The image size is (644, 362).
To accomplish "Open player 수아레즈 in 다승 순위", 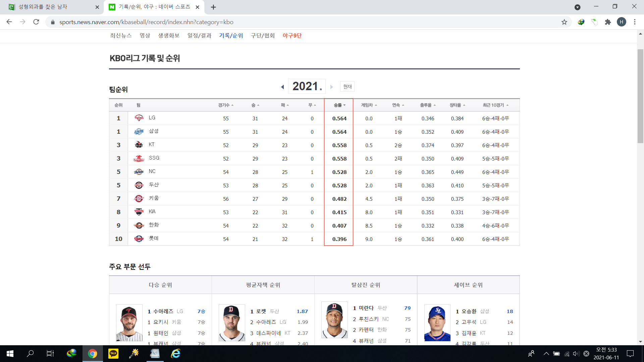I will tap(163, 311).
